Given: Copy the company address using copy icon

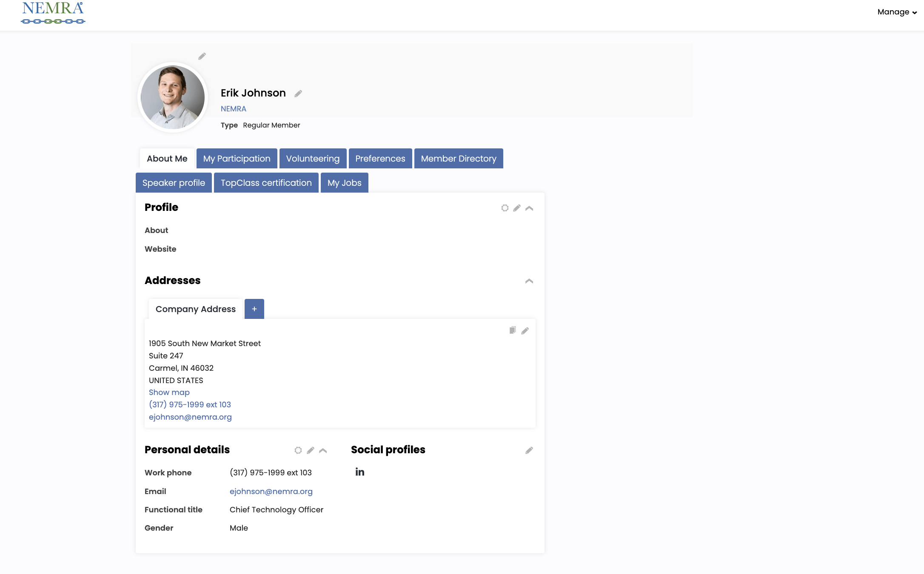Looking at the screenshot, I should click(513, 330).
